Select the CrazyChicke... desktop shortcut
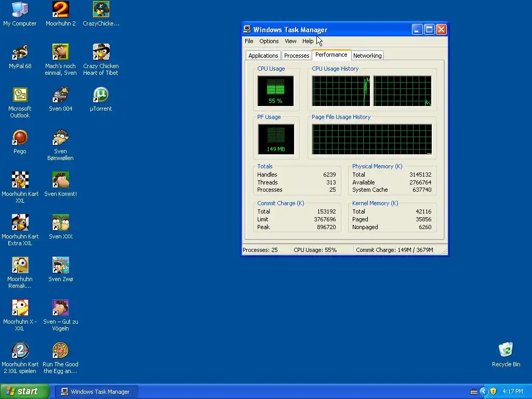 101,14
